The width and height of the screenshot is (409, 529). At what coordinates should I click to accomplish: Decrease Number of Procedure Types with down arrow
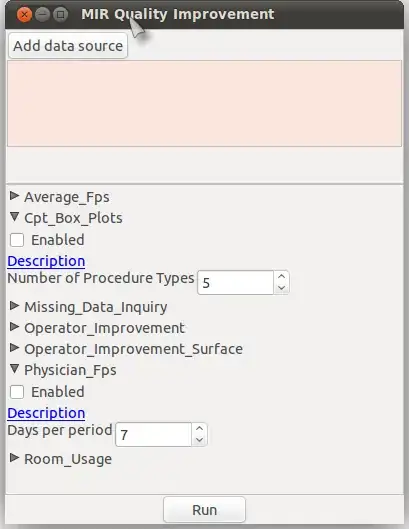coord(281,288)
